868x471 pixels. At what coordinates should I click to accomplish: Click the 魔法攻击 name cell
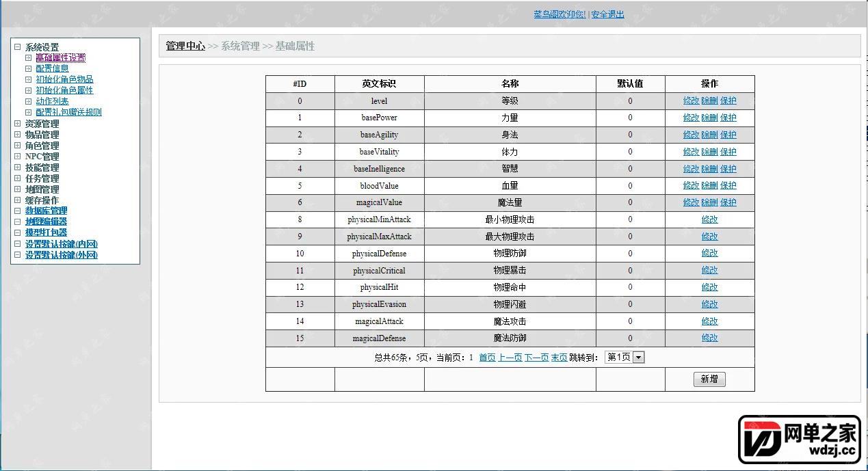pyautogui.click(x=510, y=321)
